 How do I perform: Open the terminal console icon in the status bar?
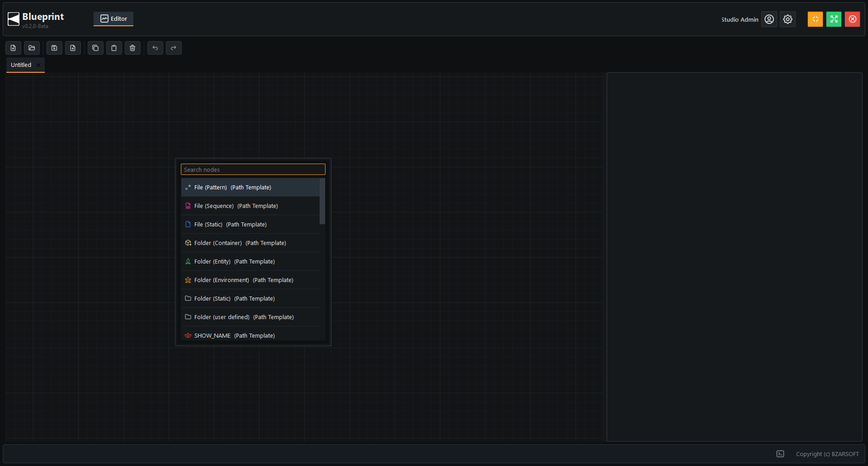click(x=780, y=454)
